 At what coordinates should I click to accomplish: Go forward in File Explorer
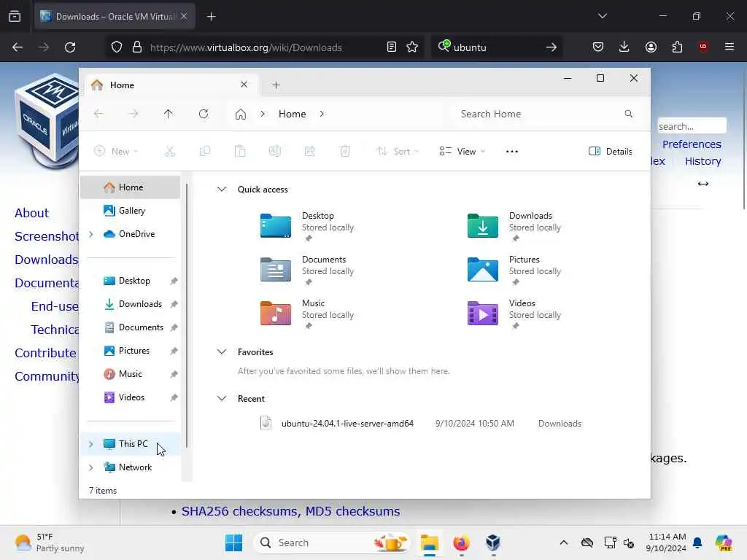[x=133, y=114]
